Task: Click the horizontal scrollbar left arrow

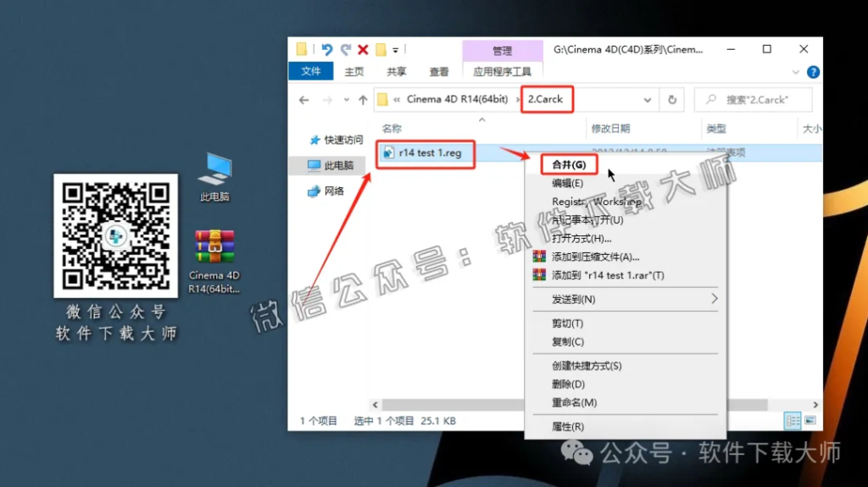Action: (376, 405)
